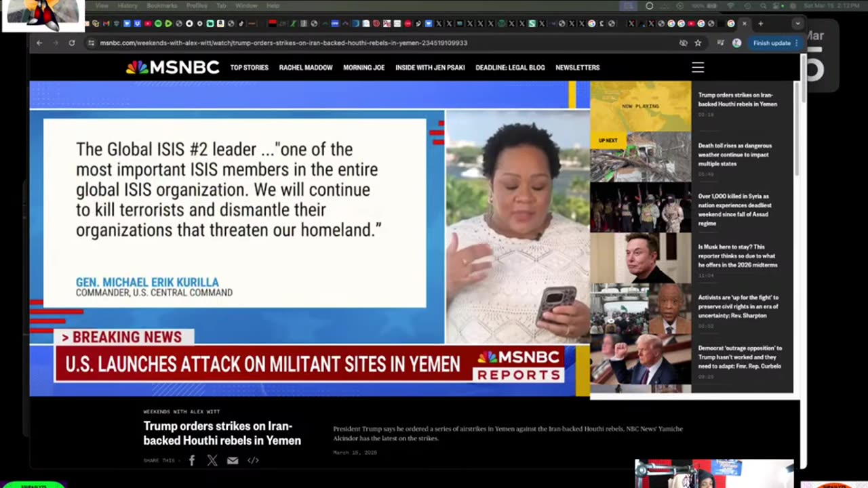
Task: Bookmark this page with the star
Action: coord(698,43)
